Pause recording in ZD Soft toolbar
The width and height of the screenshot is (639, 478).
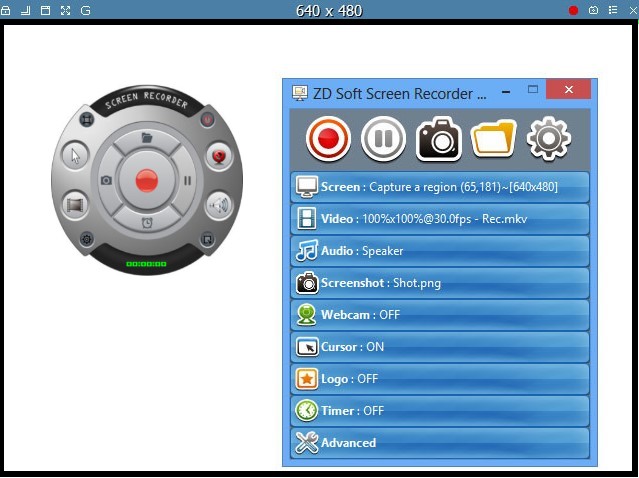pyautogui.click(x=383, y=139)
